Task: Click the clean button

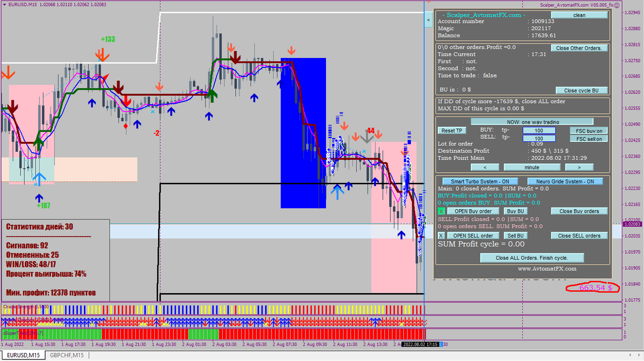Action: click(x=579, y=15)
